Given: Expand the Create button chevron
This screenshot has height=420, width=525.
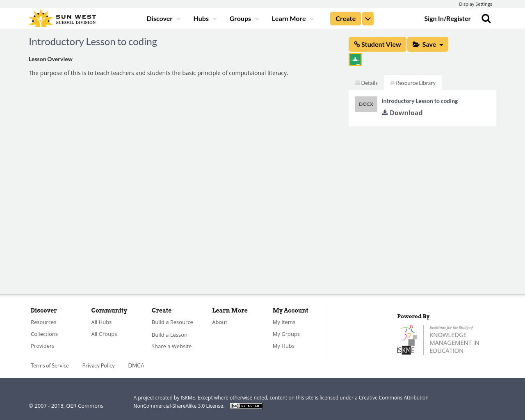Looking at the screenshot, I should pyautogui.click(x=367, y=18).
